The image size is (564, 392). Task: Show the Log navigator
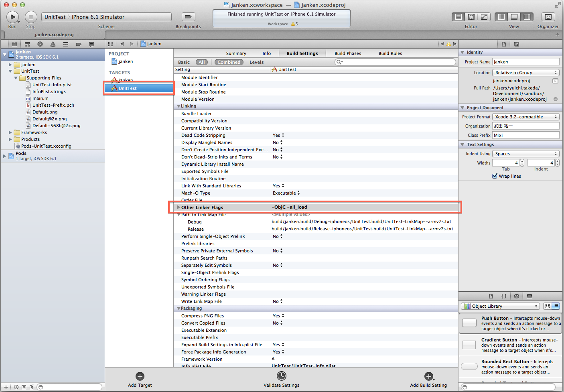[x=91, y=44]
